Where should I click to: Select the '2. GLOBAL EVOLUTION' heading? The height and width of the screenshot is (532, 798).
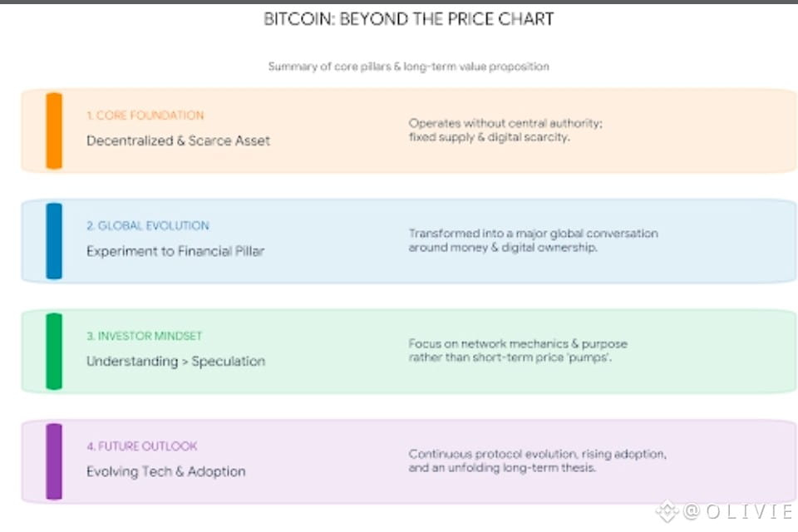click(148, 225)
